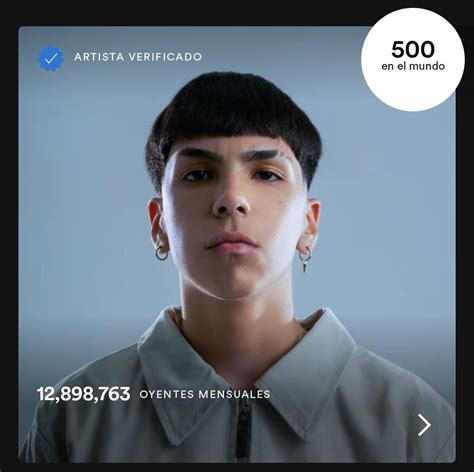The image size is (474, 472).
Task: Click the jacket zipper in the photo
Action: click(x=243, y=430)
